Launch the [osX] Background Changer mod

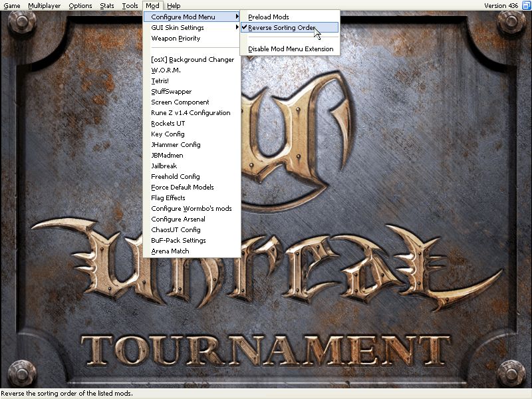click(192, 60)
